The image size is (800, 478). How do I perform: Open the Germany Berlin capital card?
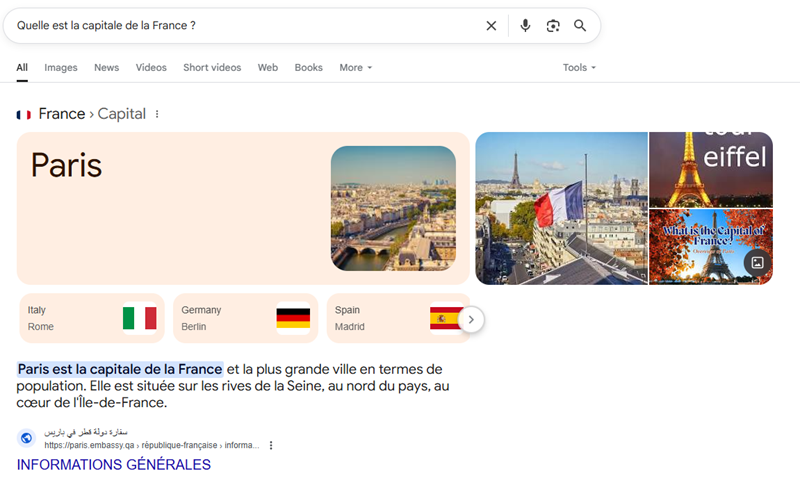(245, 318)
